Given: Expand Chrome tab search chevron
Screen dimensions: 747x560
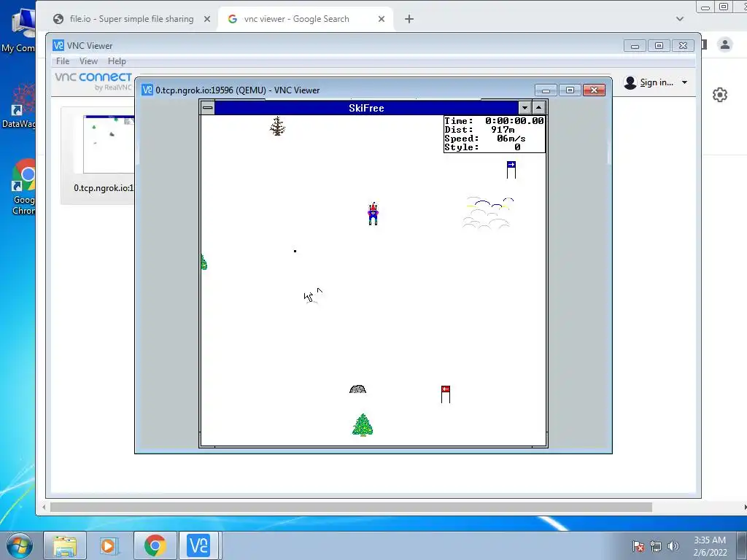Looking at the screenshot, I should (x=680, y=19).
